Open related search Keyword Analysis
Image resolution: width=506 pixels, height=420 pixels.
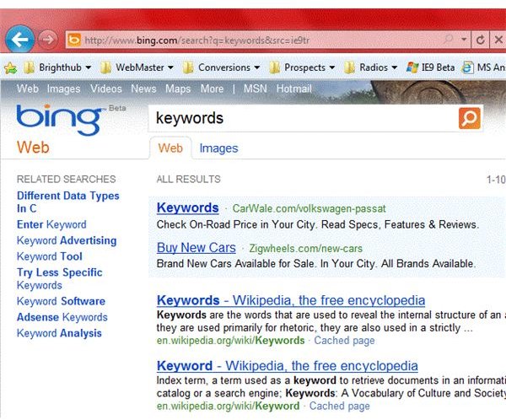tap(59, 333)
